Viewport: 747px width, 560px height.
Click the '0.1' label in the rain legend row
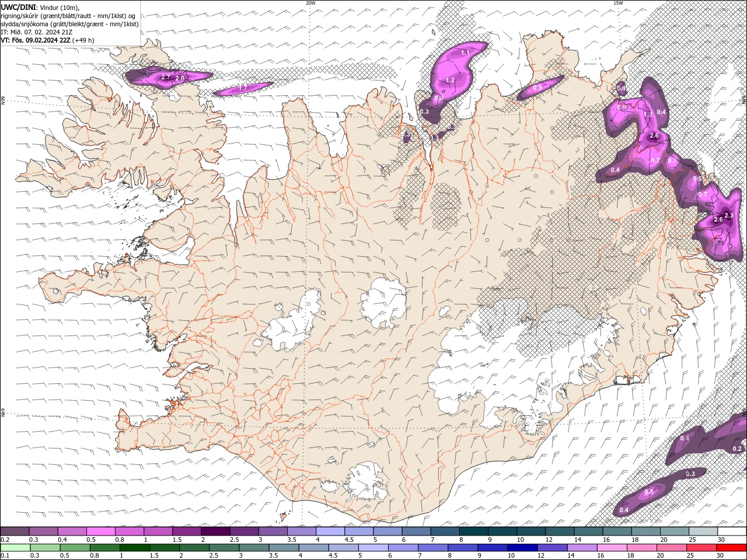5,555
